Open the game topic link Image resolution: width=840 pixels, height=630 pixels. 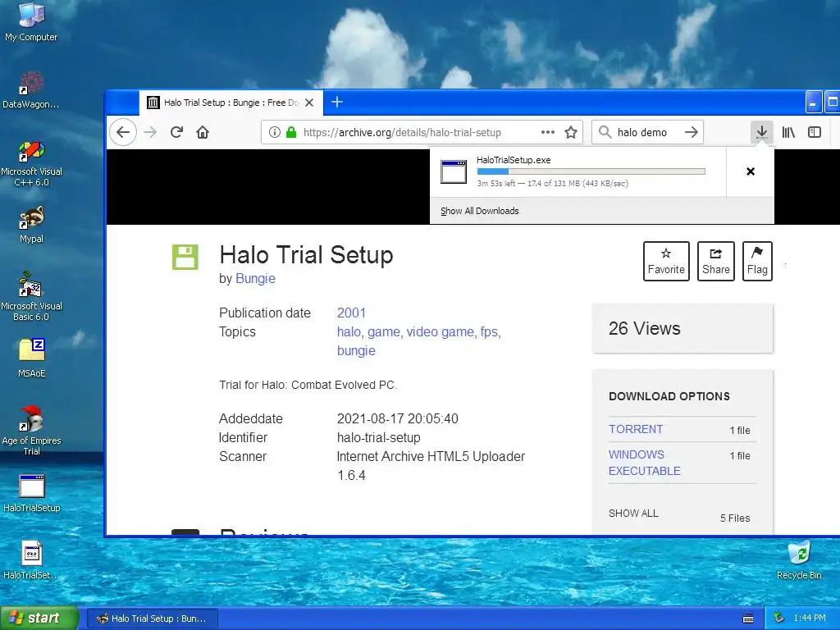[385, 332]
